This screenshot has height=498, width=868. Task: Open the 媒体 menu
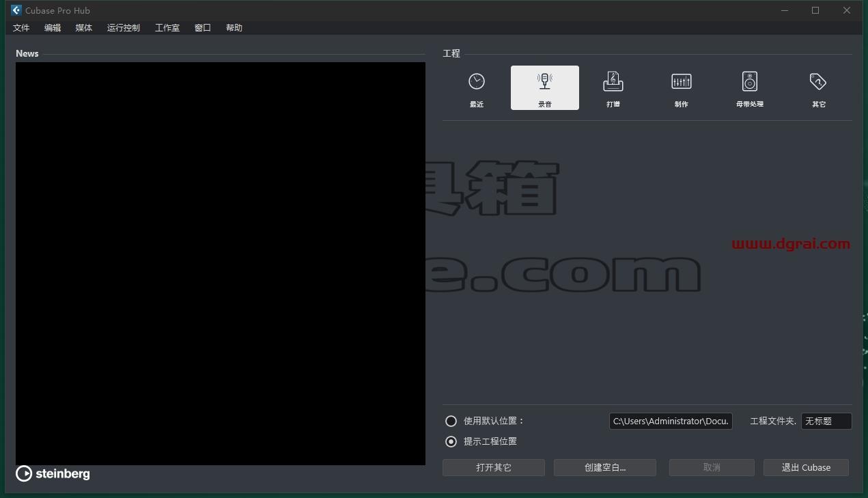tap(84, 28)
